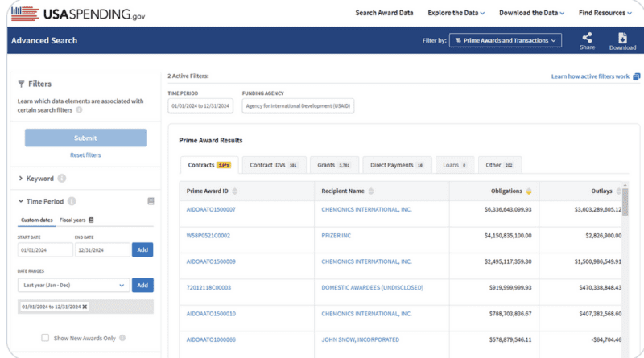Click info icon beside Show New Awards Only
This screenshot has width=644, height=358.
(x=122, y=338)
